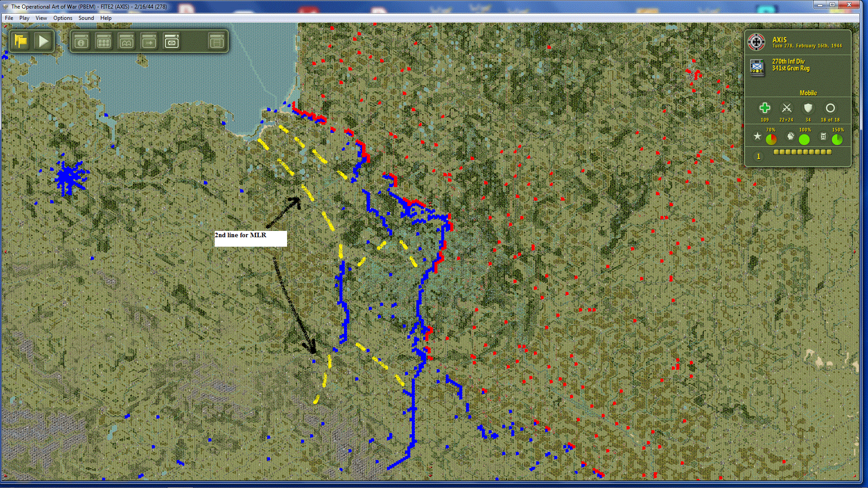This screenshot has width=868, height=488.
Task: Open the View menu
Action: click(41, 18)
